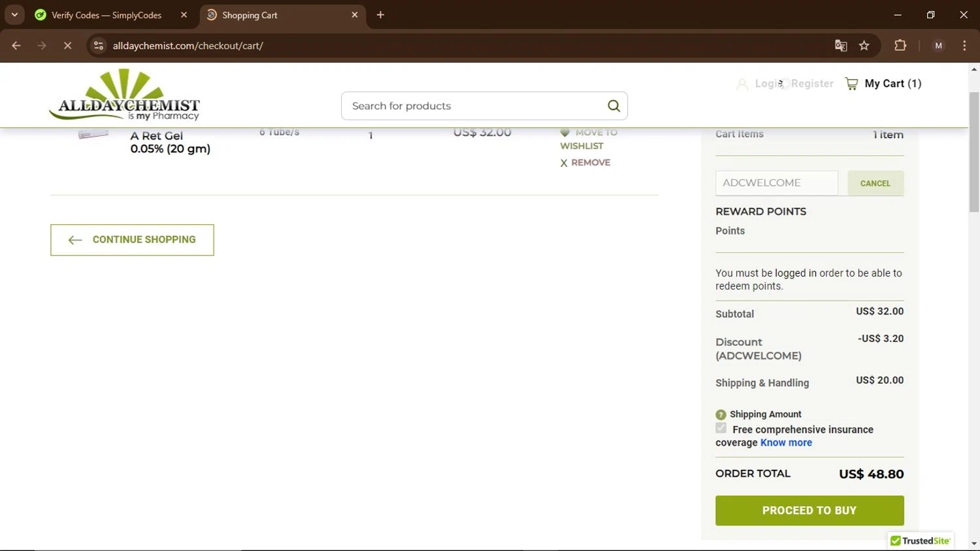
Task: Bookmark this page with star icon
Action: click(864, 46)
